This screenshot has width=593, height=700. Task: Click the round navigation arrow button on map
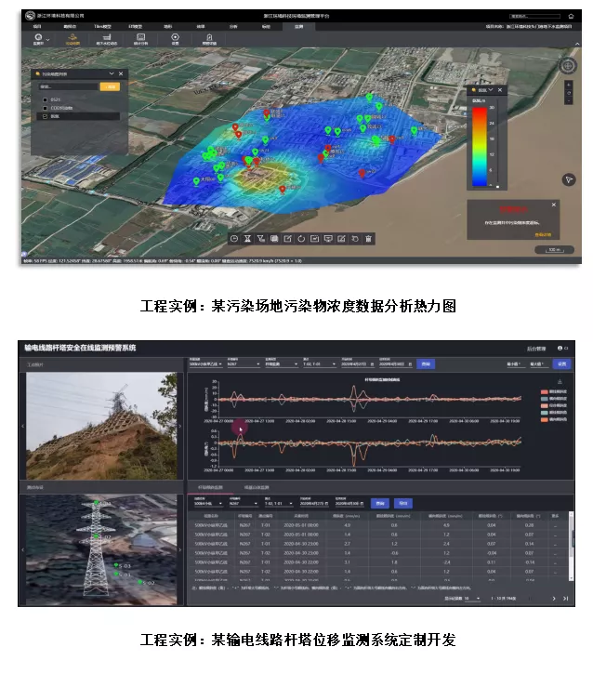569,180
